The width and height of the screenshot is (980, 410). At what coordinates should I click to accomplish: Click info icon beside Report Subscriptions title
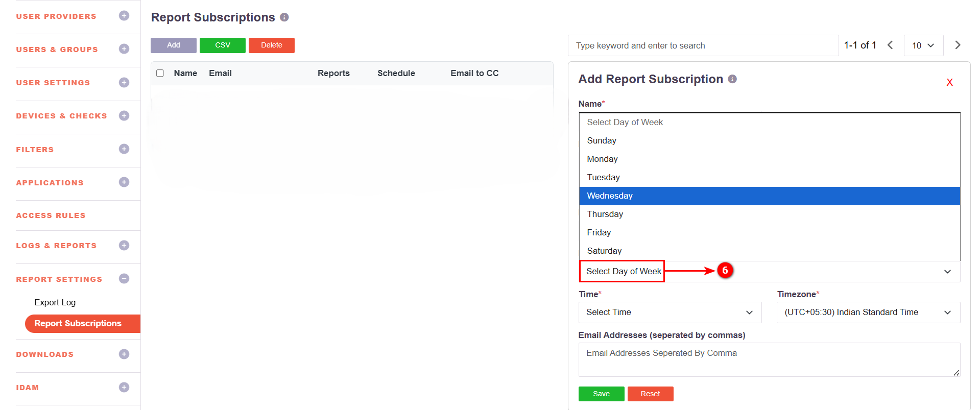[284, 17]
